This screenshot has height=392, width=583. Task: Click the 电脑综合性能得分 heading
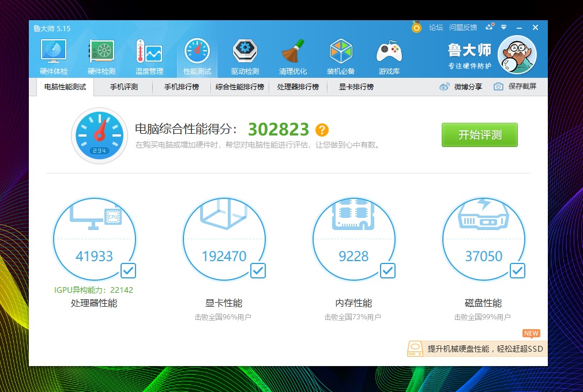pyautogui.click(x=186, y=129)
